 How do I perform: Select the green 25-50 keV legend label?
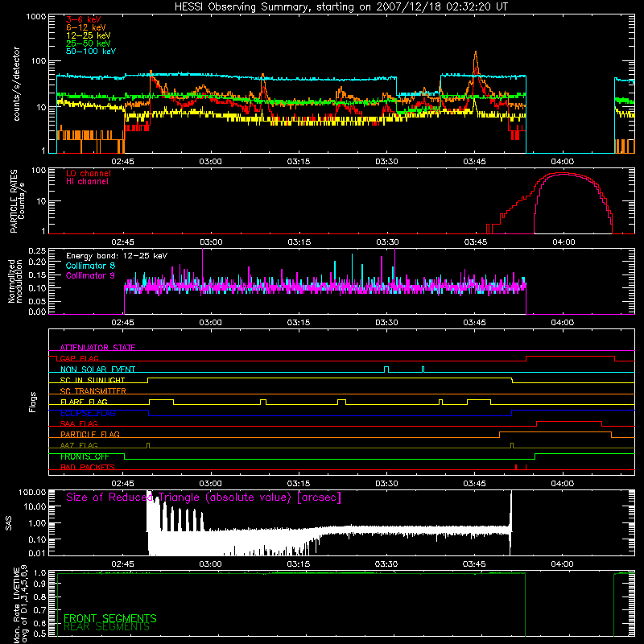click(89, 43)
